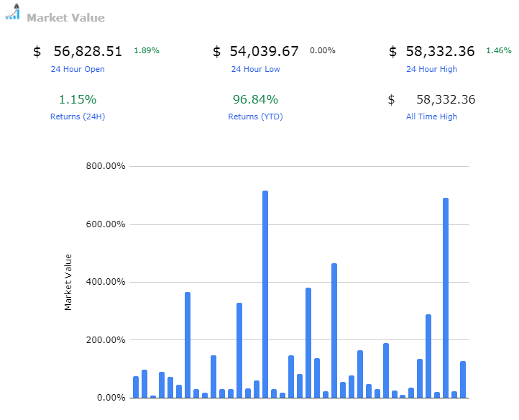The width and height of the screenshot is (519, 420).
Task: Click the tallest bar above 700%
Action: [x=265, y=294]
